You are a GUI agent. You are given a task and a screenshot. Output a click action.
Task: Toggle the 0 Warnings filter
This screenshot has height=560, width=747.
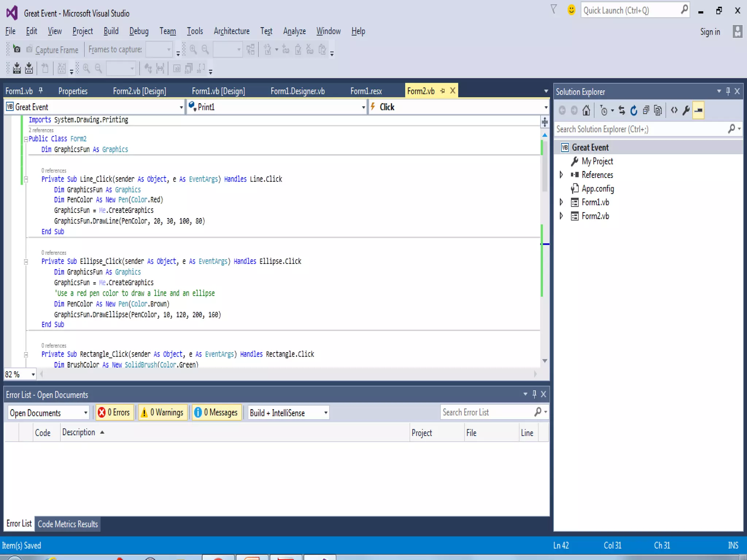tap(163, 412)
